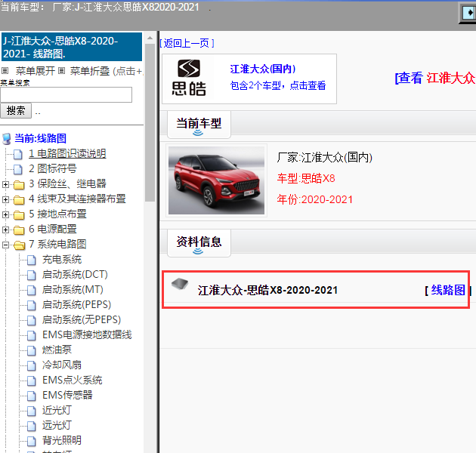Click page icon beside 启动系统(PEPS)

tap(31, 305)
